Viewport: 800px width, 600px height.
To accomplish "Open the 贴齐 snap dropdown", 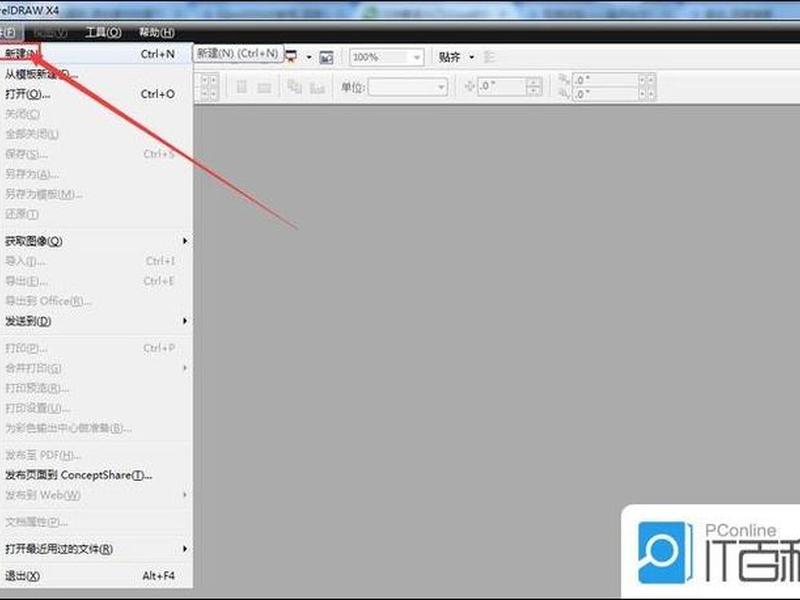I will coord(471,57).
